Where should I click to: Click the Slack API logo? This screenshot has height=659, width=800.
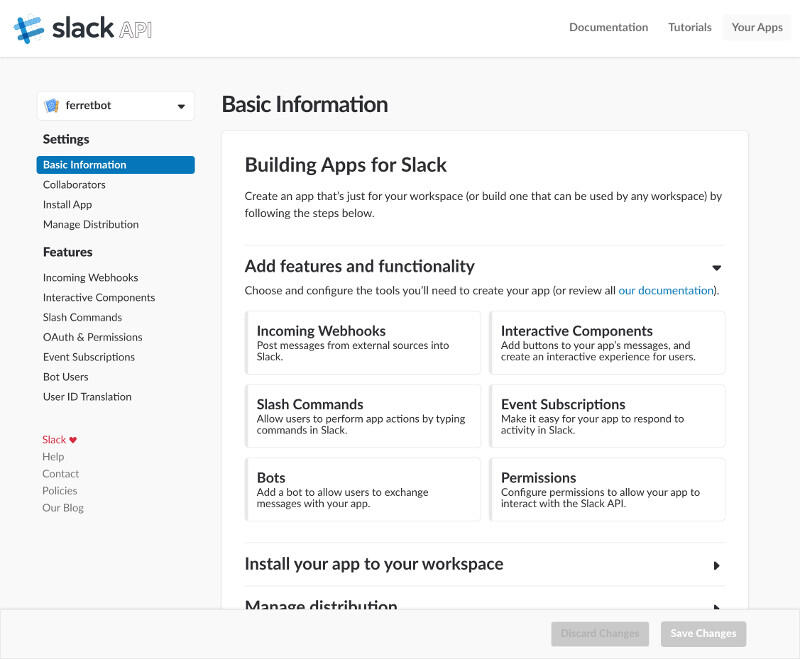(83, 28)
